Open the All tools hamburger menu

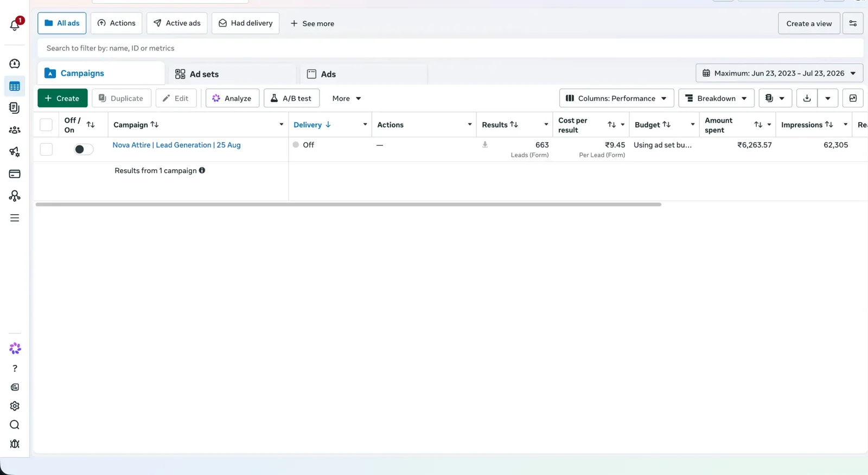click(15, 218)
